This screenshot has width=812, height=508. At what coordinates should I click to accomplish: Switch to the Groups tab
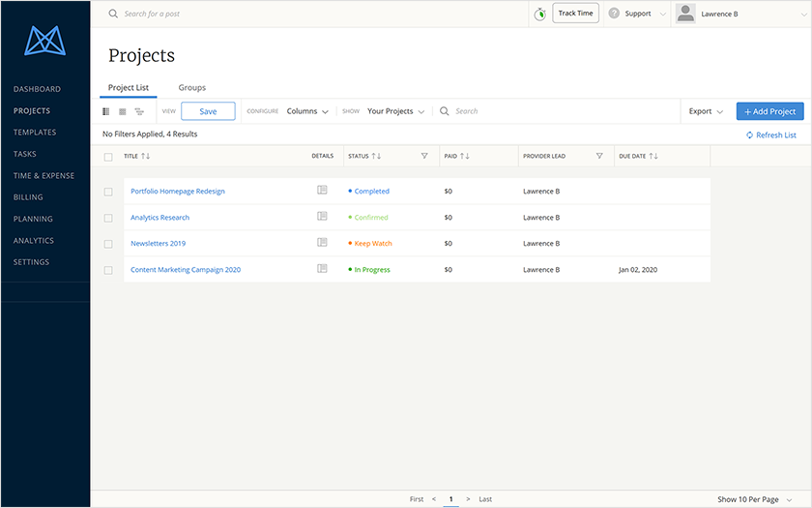tap(192, 87)
